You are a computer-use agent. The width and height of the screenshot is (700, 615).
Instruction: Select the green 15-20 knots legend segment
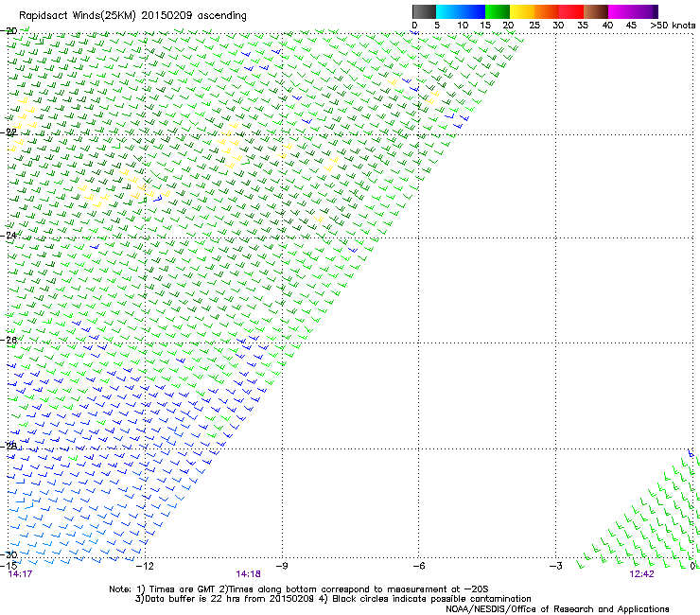[x=498, y=11]
